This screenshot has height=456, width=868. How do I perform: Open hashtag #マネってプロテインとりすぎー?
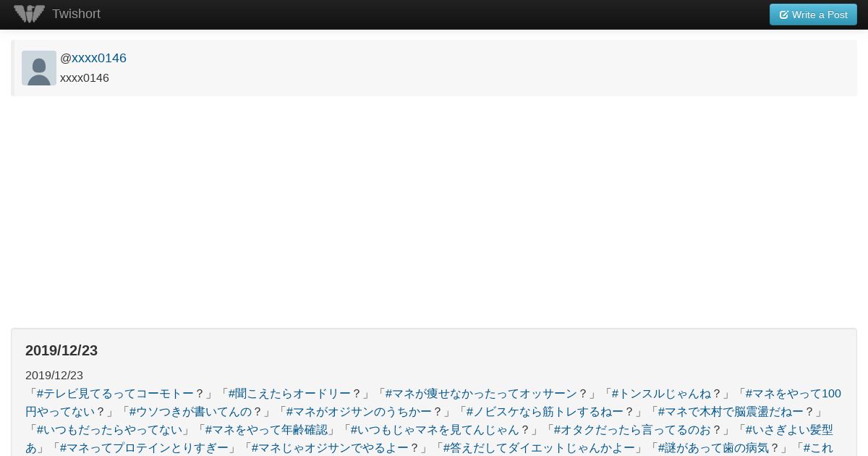144,448
